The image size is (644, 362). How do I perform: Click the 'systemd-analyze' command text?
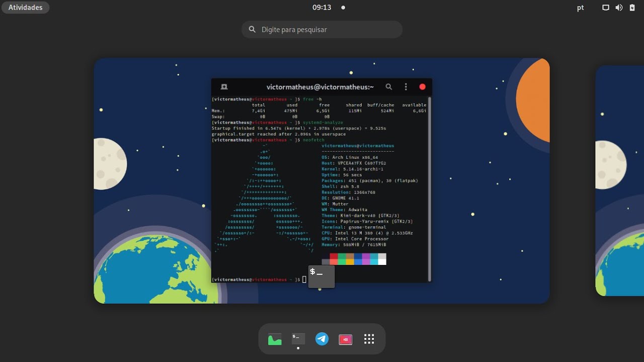point(323,122)
